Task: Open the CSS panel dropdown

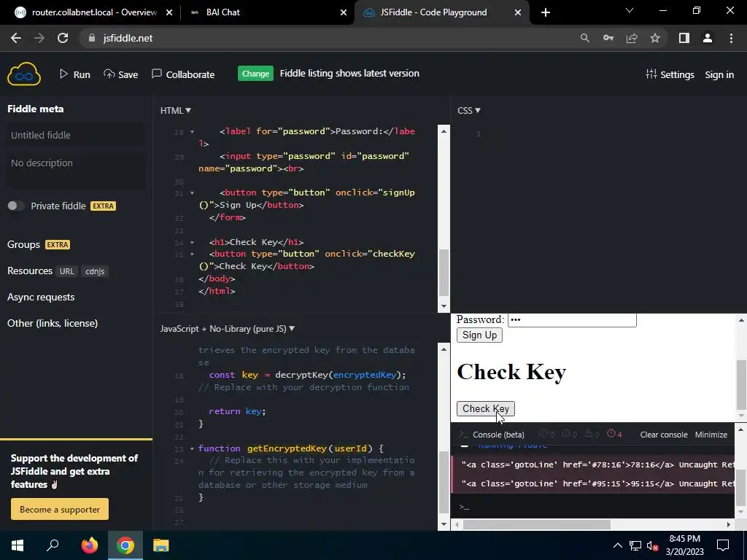Action: pyautogui.click(x=469, y=111)
